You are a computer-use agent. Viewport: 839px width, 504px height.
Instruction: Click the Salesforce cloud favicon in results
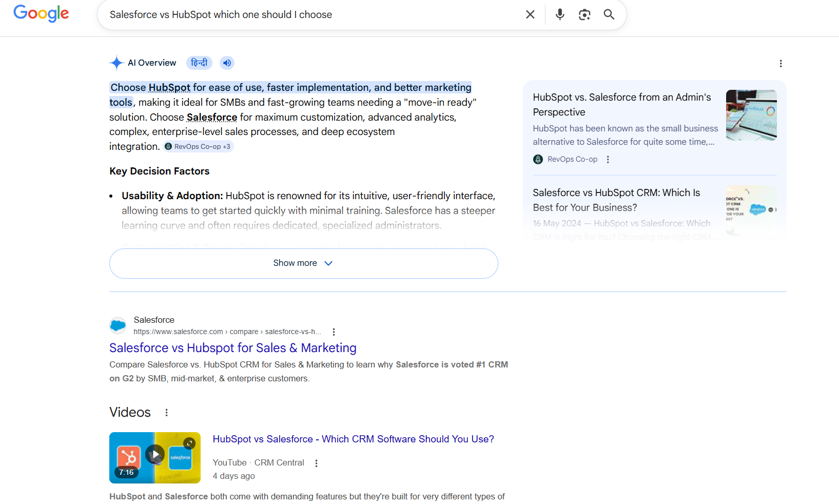tap(118, 325)
